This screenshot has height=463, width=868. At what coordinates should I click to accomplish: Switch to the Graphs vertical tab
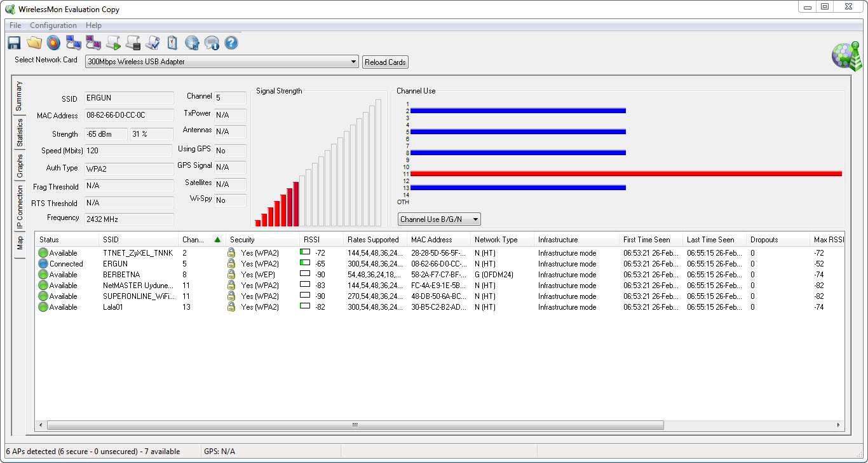(19, 165)
